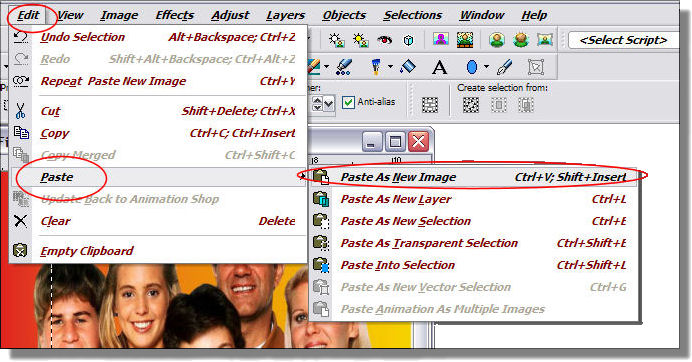Open the Select Script dropdown
692x362 pixels.
click(x=623, y=40)
